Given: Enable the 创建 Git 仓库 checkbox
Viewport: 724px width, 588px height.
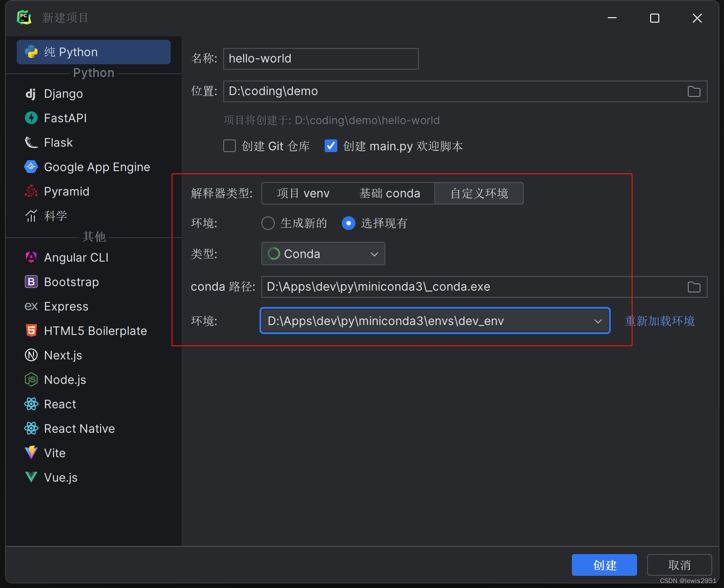Looking at the screenshot, I should [x=230, y=146].
